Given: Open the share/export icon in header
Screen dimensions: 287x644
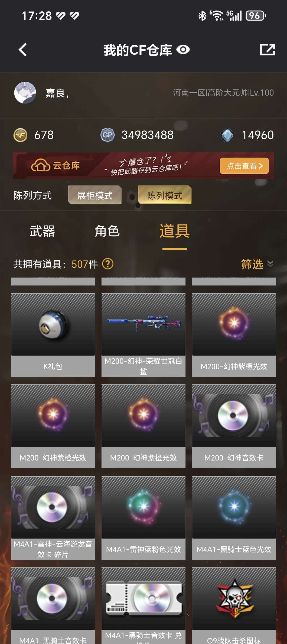Looking at the screenshot, I should 268,50.
